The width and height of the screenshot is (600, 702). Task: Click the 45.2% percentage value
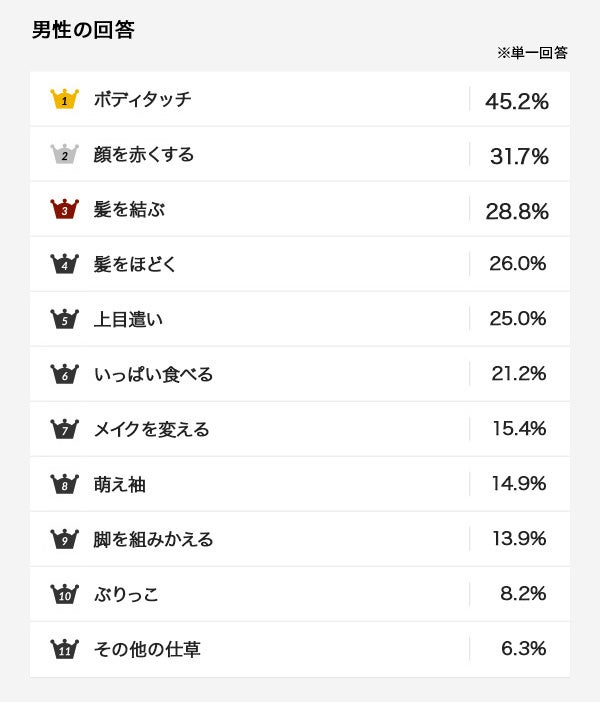(517, 101)
